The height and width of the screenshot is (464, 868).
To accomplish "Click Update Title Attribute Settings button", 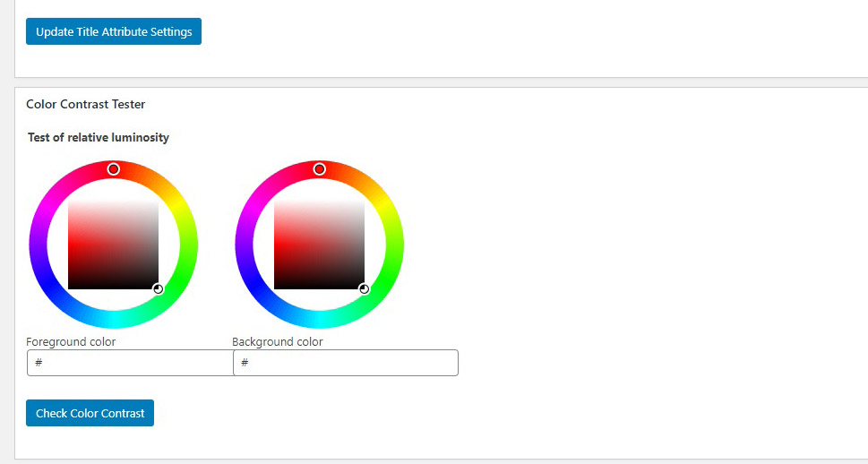I will pyautogui.click(x=114, y=31).
